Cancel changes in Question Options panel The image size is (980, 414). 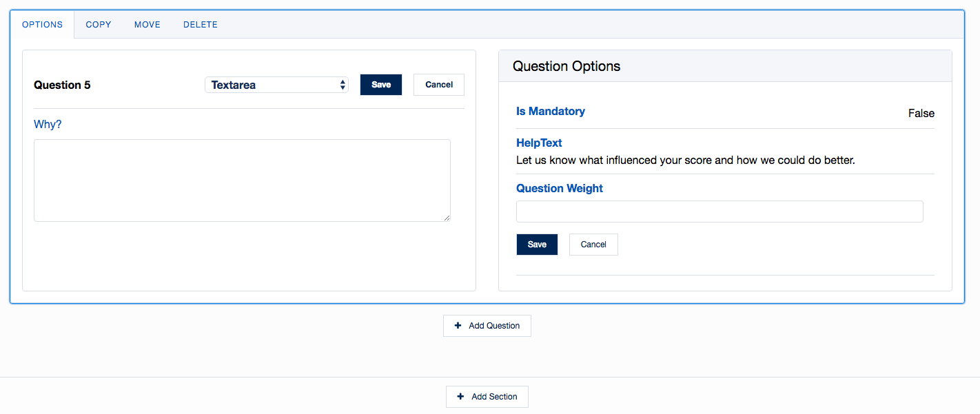pos(593,245)
